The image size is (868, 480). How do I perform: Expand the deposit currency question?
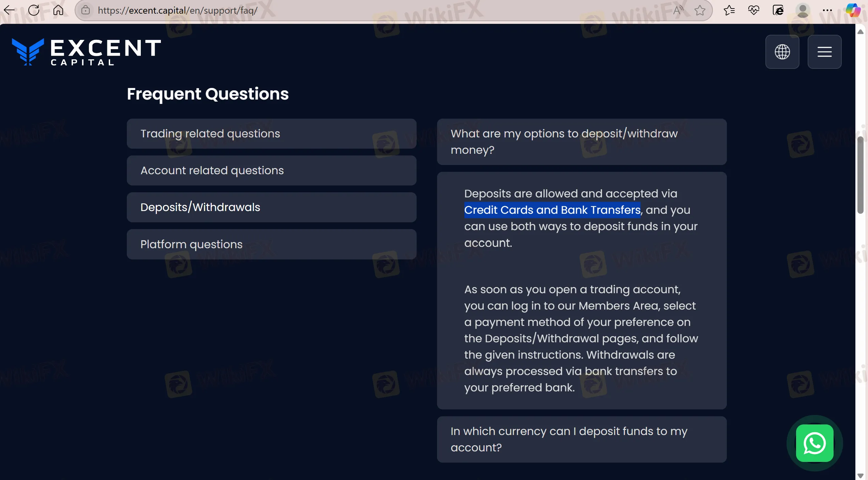point(582,439)
